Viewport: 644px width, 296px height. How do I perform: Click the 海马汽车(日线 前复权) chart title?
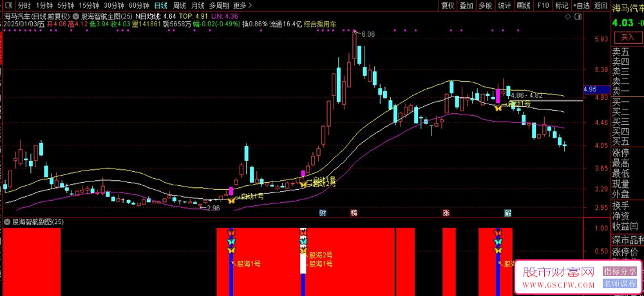tap(37, 17)
